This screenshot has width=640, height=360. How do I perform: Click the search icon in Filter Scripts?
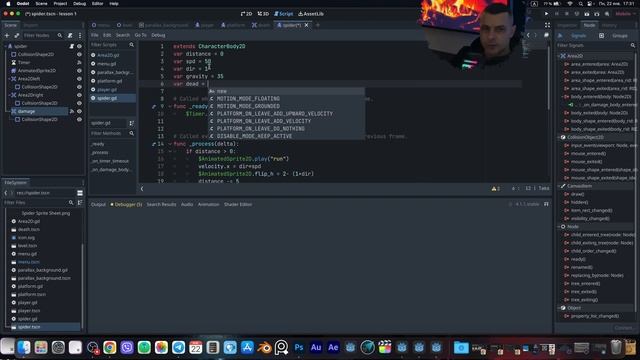[x=131, y=44]
